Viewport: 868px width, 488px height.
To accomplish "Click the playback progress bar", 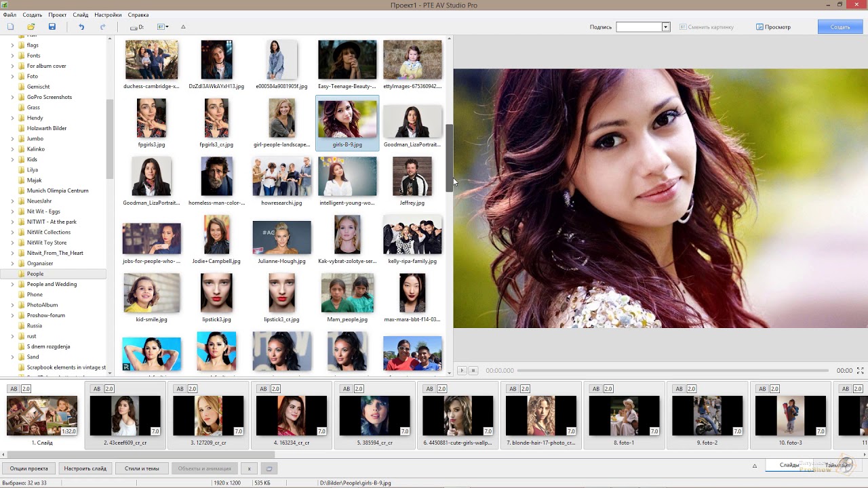I will (x=671, y=371).
